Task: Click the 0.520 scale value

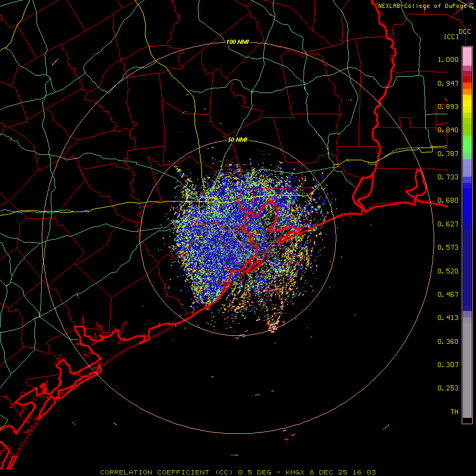Action: tap(448, 271)
